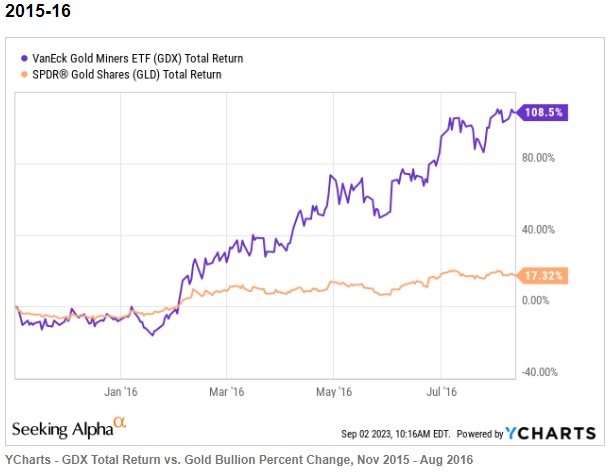
Task: Click the orange GLD legend dot
Action: click(25, 74)
